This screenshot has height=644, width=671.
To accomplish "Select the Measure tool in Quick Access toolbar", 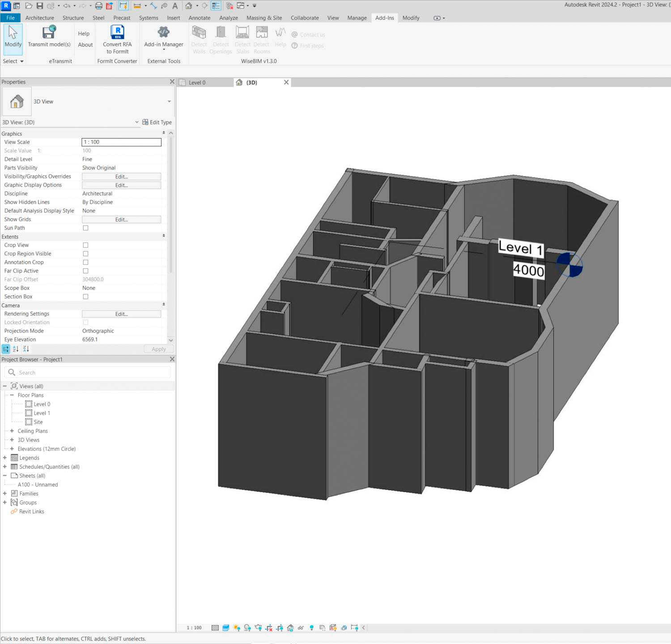I will [153, 6].
